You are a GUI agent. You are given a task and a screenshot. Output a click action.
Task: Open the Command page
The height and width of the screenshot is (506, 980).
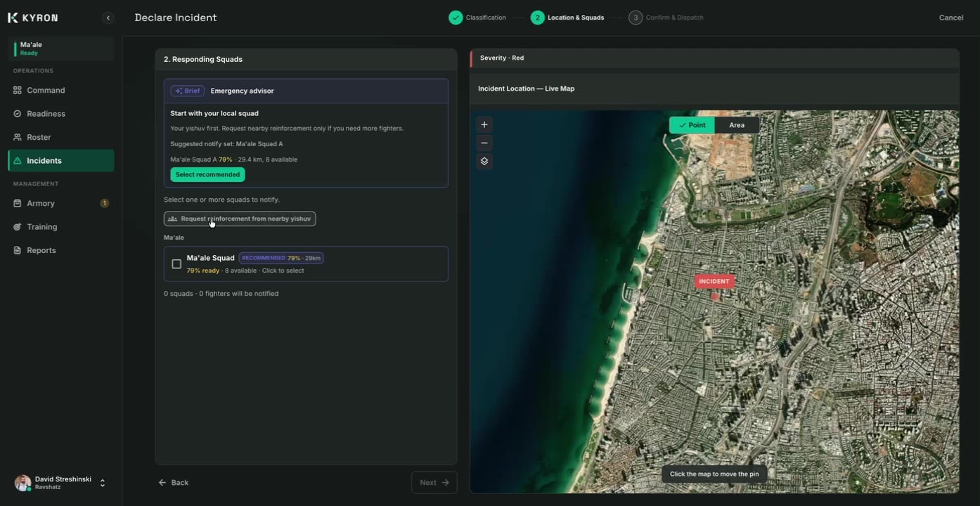click(x=61, y=90)
